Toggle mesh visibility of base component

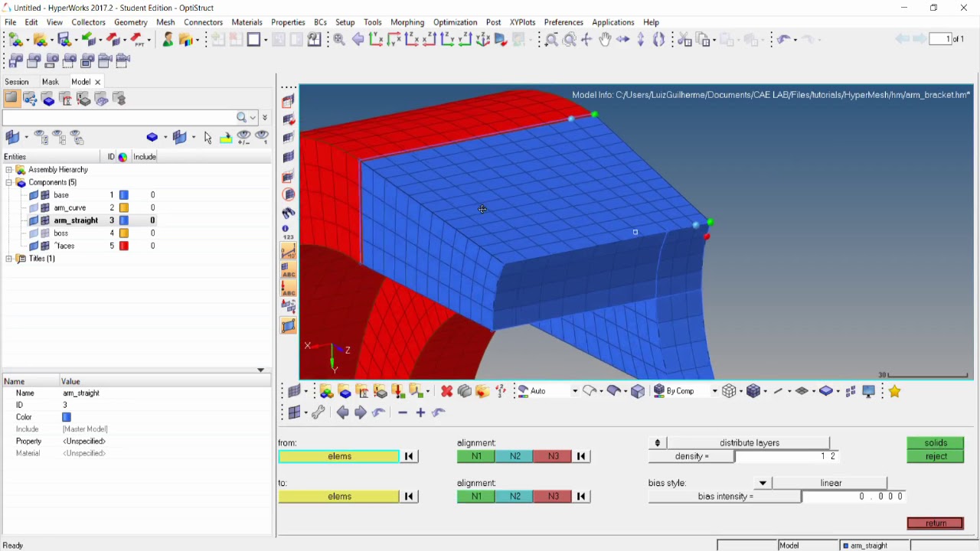[x=45, y=195]
